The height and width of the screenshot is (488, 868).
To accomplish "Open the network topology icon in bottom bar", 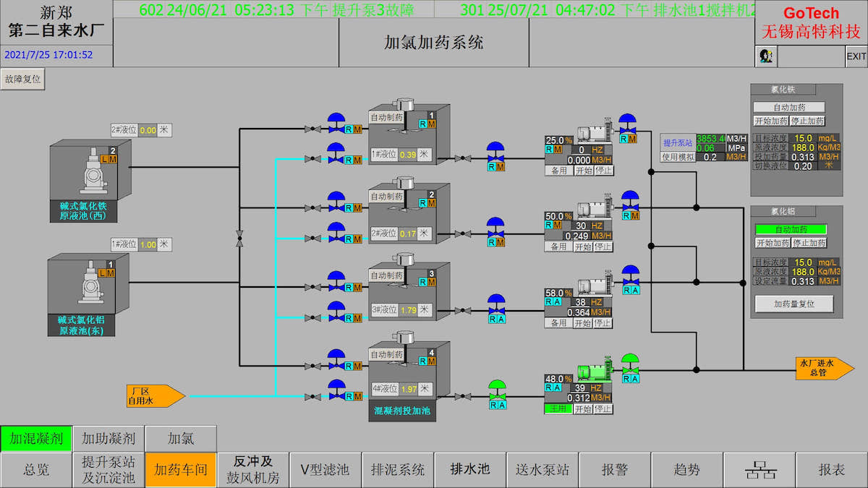I will pos(759,470).
